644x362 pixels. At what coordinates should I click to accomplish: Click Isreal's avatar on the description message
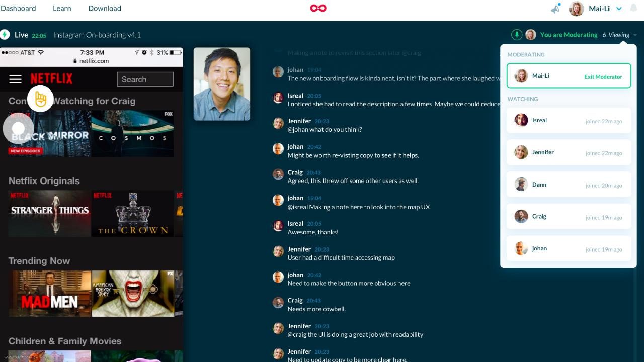coord(278,97)
